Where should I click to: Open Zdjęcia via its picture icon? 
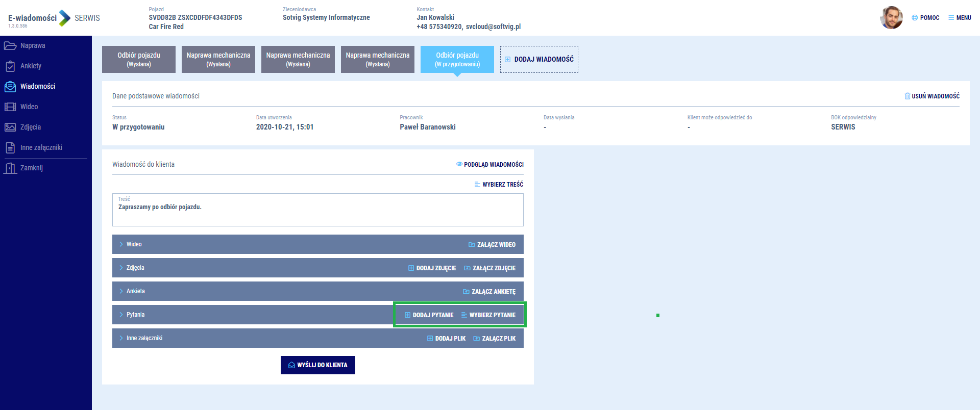click(x=10, y=127)
